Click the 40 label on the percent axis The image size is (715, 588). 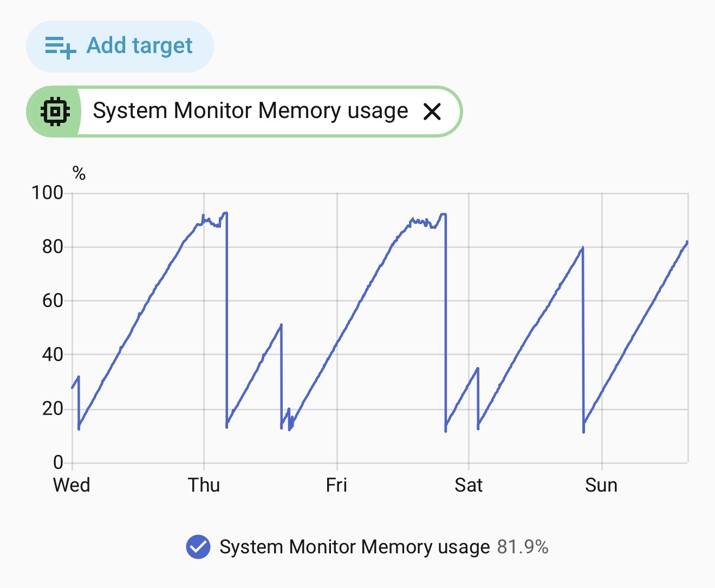(x=53, y=355)
